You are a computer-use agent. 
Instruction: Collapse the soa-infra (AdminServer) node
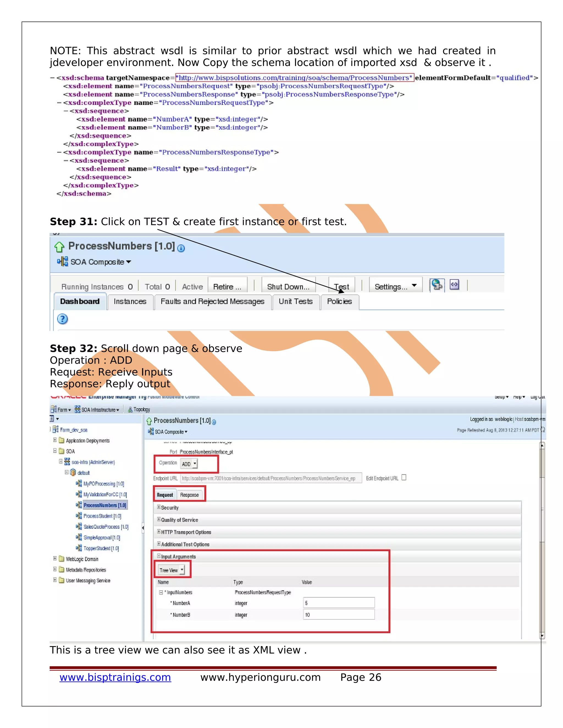[x=61, y=461]
